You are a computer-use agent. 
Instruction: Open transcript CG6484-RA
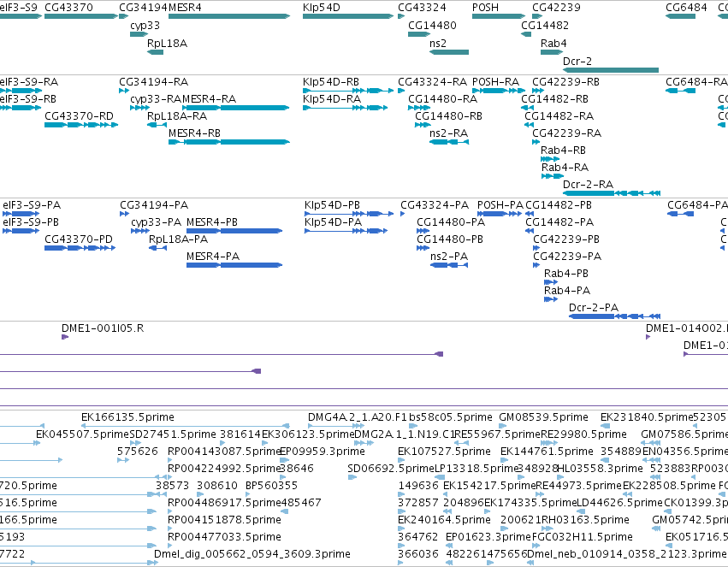(680, 91)
